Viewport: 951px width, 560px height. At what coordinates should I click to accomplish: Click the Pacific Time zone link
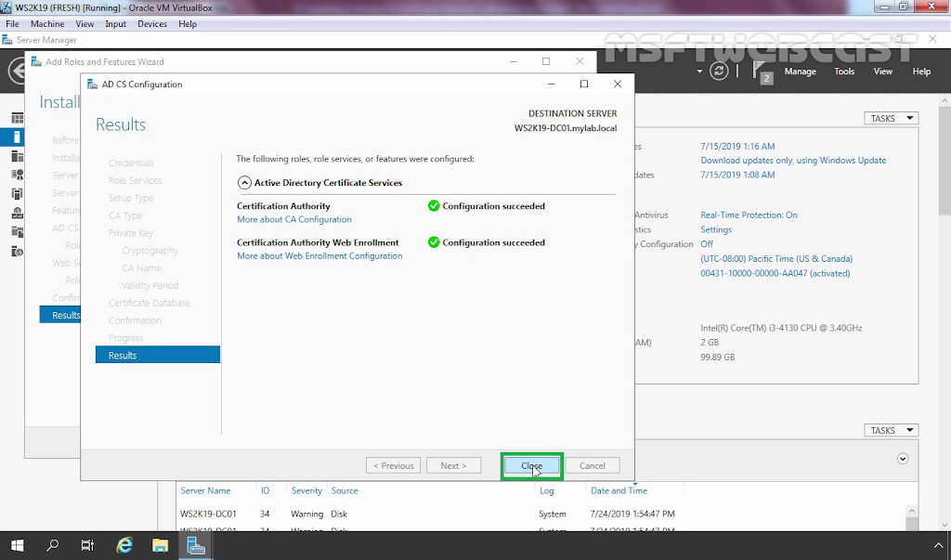click(x=776, y=258)
